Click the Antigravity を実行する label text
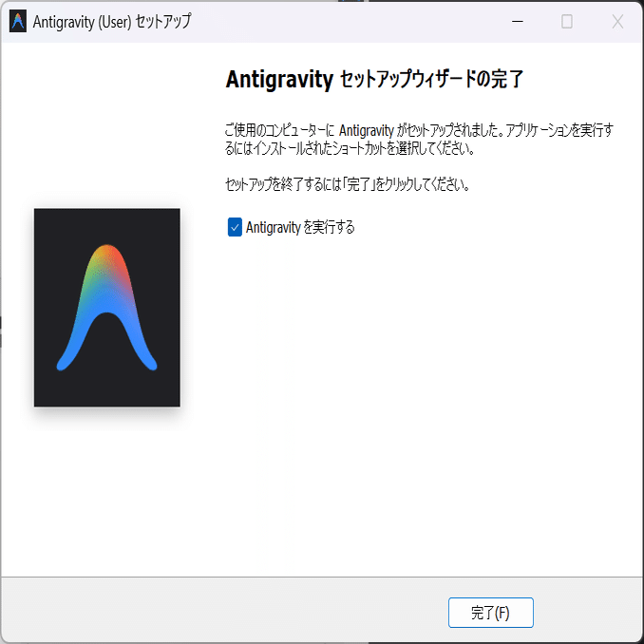This screenshot has height=644, width=644. (300, 227)
